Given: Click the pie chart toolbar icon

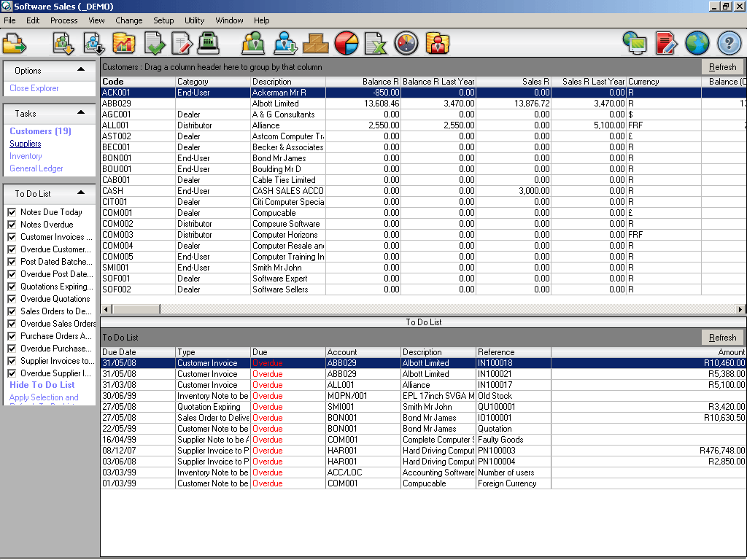Looking at the screenshot, I should [x=346, y=44].
